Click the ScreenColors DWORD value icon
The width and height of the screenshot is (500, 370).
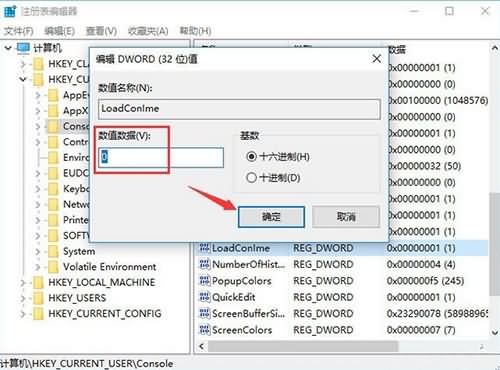pos(204,330)
